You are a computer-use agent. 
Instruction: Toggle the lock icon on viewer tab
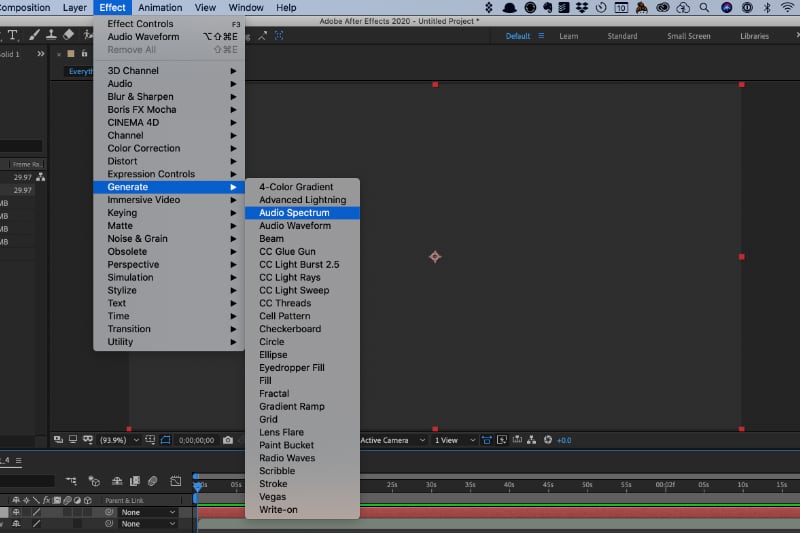(x=84, y=54)
